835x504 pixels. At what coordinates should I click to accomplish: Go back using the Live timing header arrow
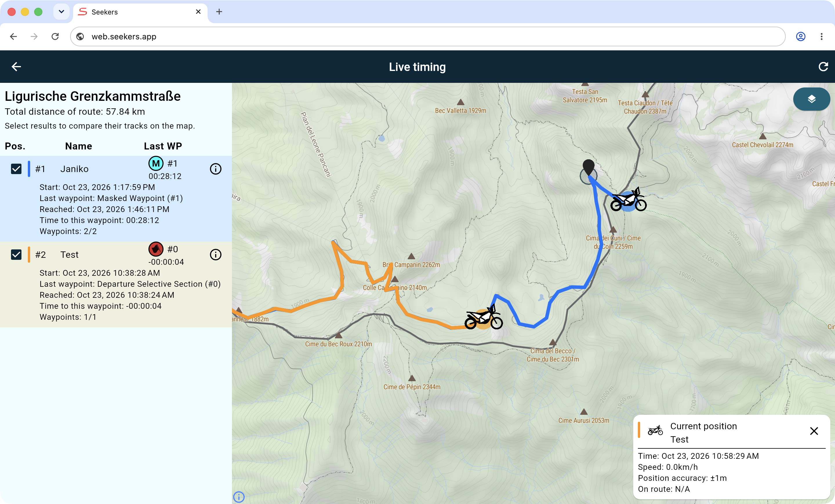(x=16, y=67)
